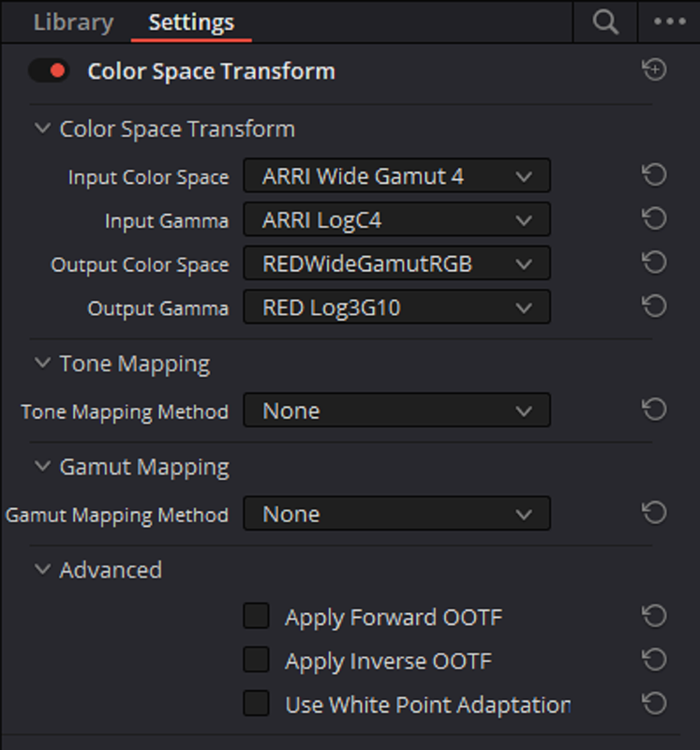Image resolution: width=700 pixels, height=750 pixels.
Task: Click the Input Gamma label
Action: (167, 221)
